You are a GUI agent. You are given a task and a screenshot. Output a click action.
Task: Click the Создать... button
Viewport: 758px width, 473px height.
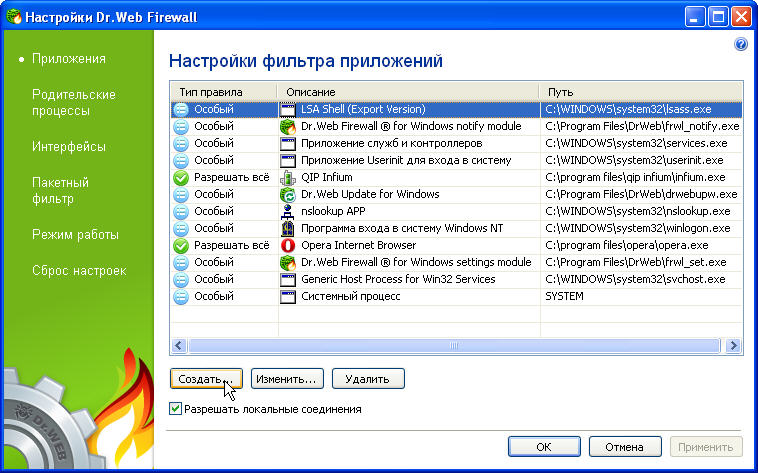pyautogui.click(x=206, y=379)
